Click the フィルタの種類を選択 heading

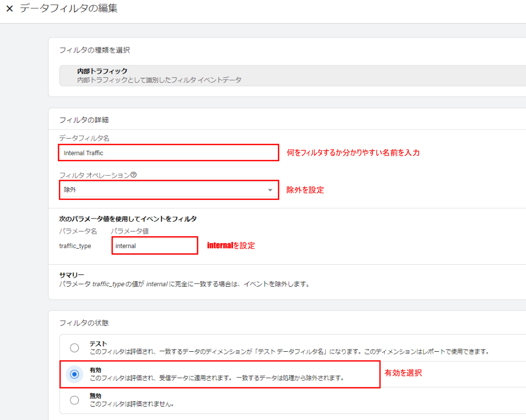click(x=94, y=50)
